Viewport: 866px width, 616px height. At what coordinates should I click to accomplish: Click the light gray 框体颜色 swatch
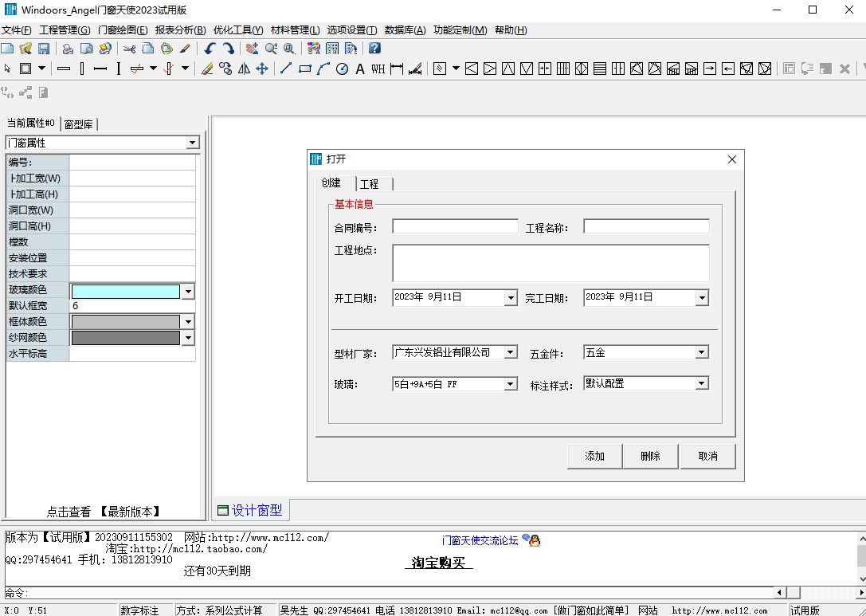(126, 321)
